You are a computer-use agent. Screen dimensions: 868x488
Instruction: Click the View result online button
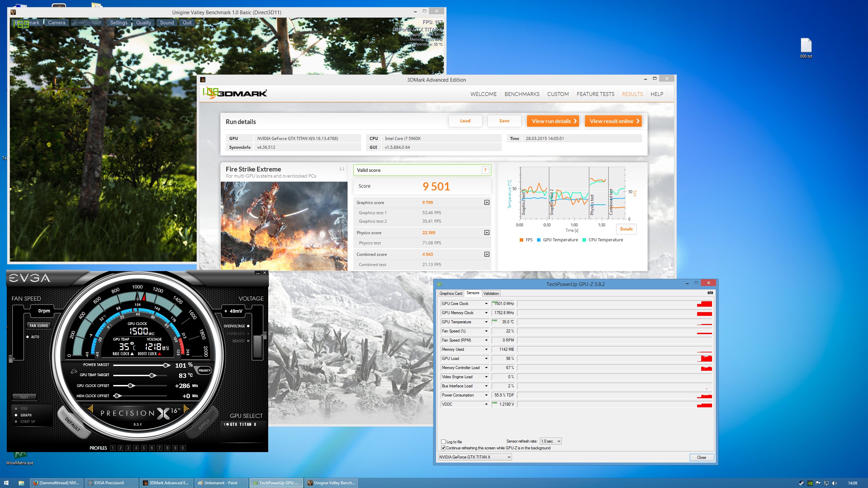pyautogui.click(x=613, y=121)
